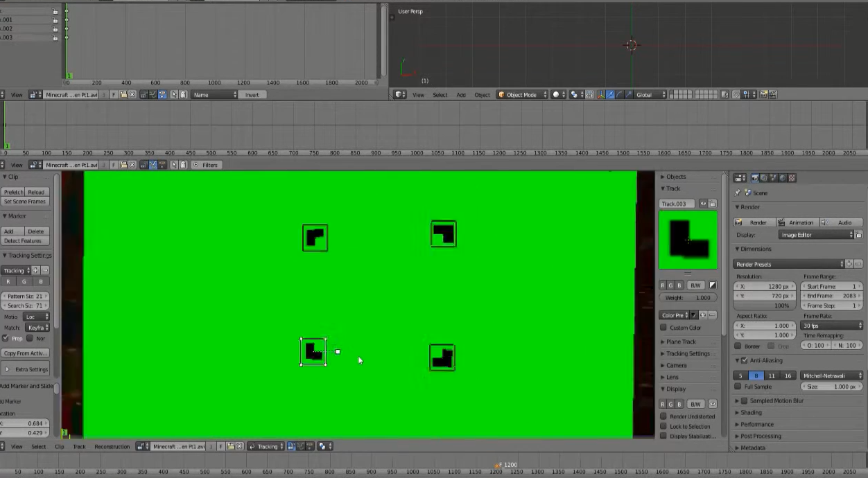The height and width of the screenshot is (478, 868).
Task: Click the OpenGL render camera icon
Action: [764, 94]
